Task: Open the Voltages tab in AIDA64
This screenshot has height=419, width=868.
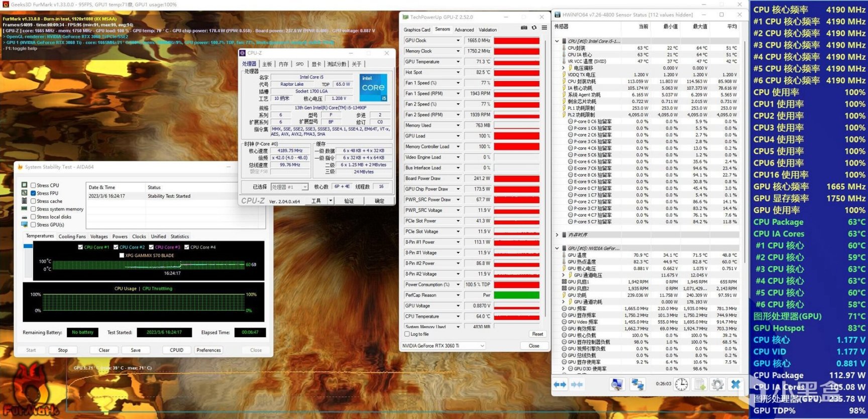Action: pyautogui.click(x=99, y=236)
